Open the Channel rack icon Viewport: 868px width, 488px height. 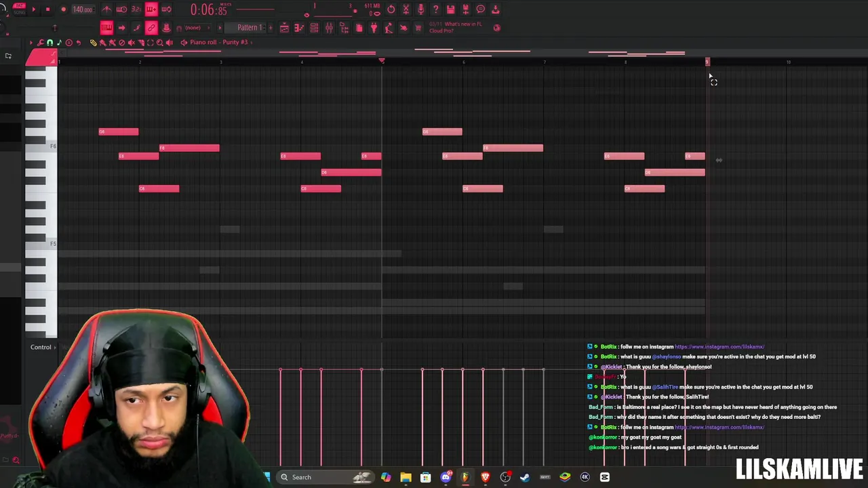pos(314,28)
